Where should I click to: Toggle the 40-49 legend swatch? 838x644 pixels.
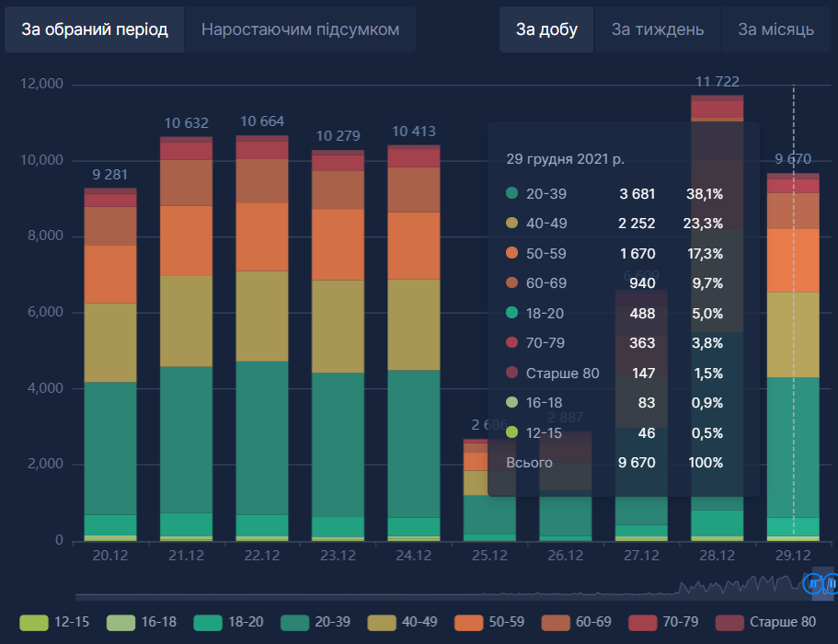point(382,622)
